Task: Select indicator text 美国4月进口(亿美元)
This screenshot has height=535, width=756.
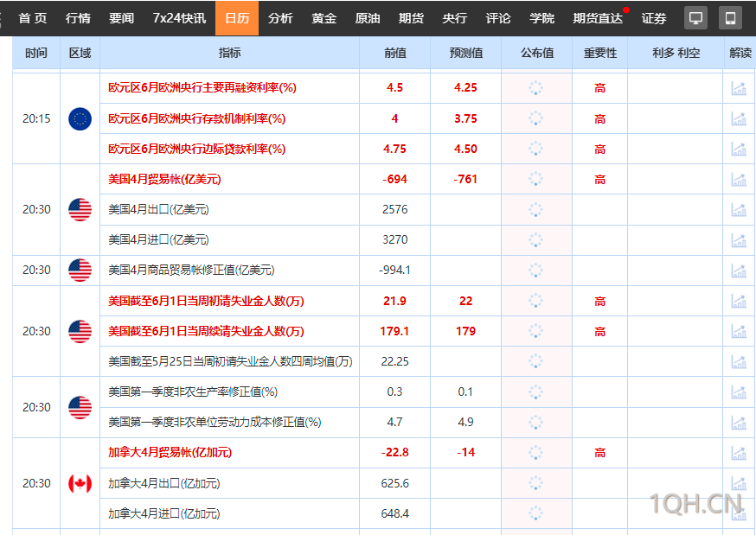Action: click(158, 239)
